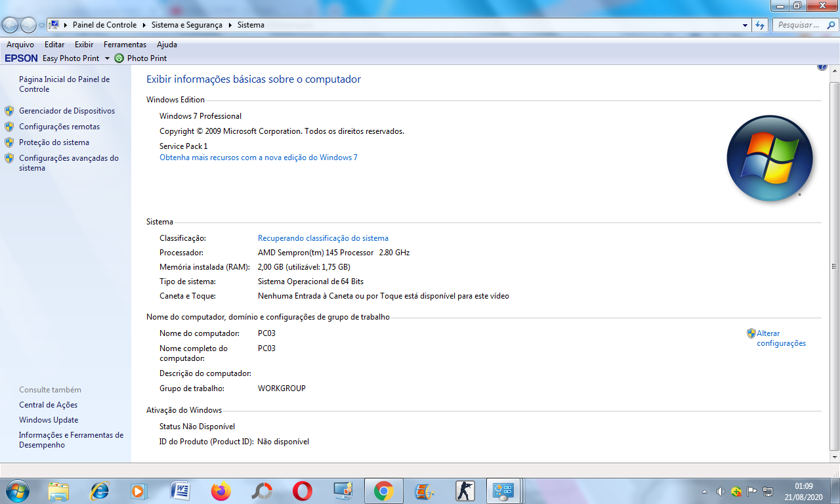The width and height of the screenshot is (840, 504).
Task: Click the text "Windows 7 Professional"
Action: 200,116
